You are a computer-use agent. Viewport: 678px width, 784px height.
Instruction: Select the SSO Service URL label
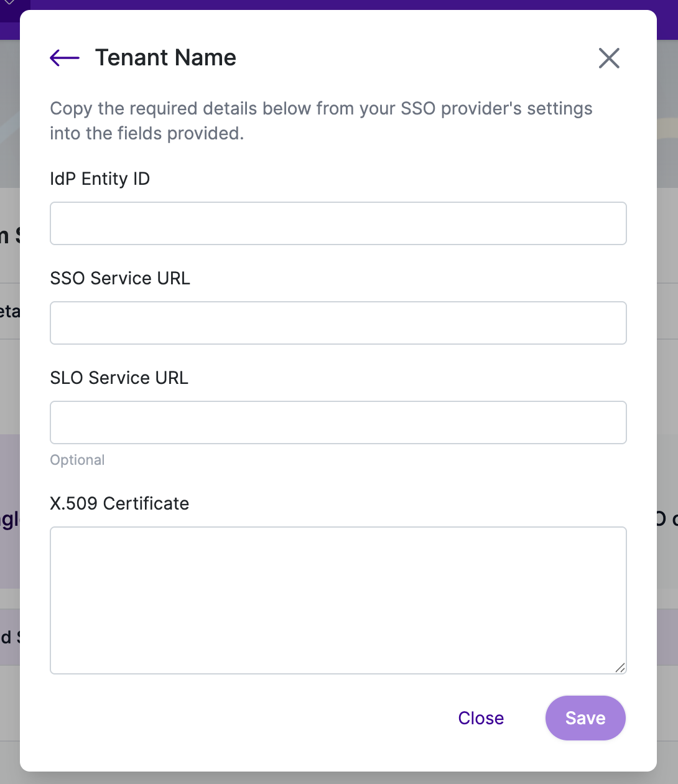(x=120, y=278)
